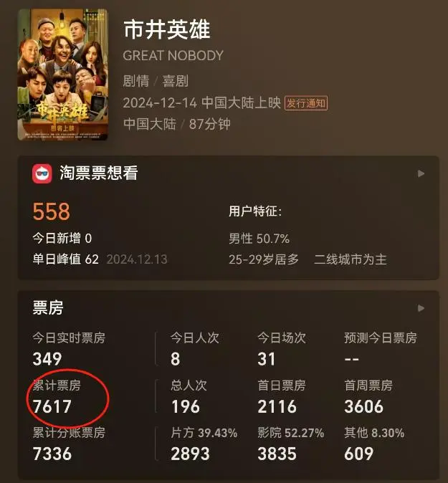Click the 其他 8.30% share entry
Viewport: 448px width, 483px height.
[x=374, y=433]
